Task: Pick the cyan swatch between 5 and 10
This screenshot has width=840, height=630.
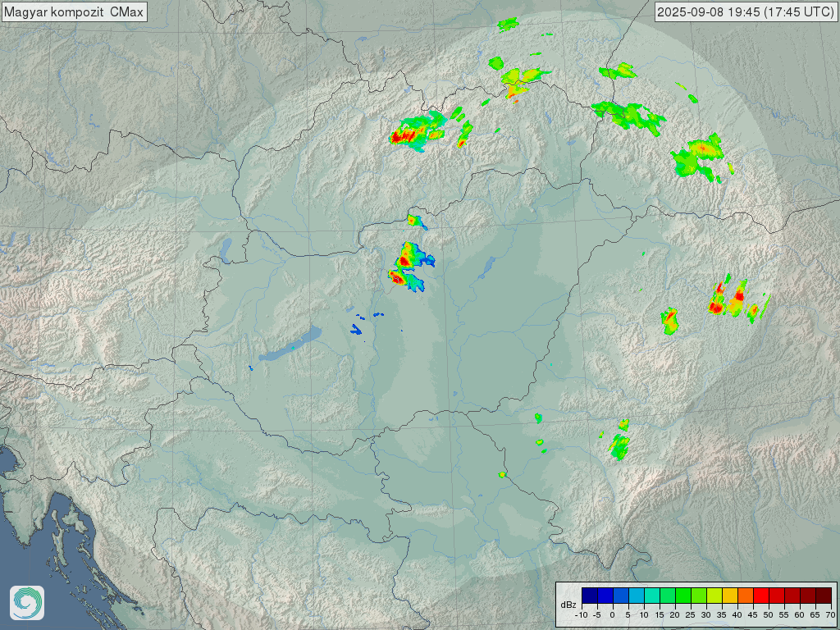Action: click(637, 596)
